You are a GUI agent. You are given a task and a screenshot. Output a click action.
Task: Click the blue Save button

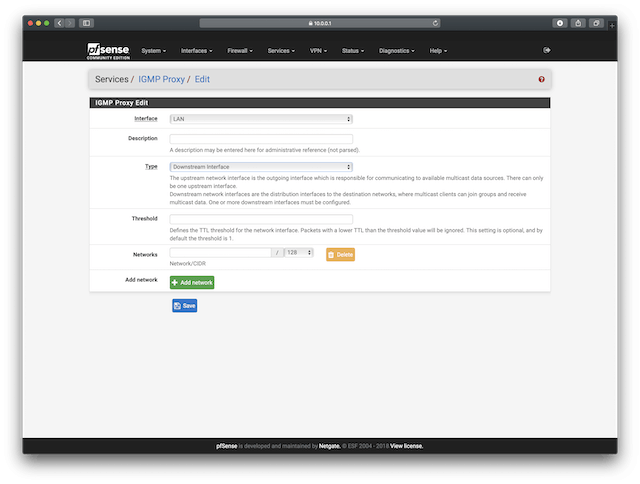pos(184,306)
